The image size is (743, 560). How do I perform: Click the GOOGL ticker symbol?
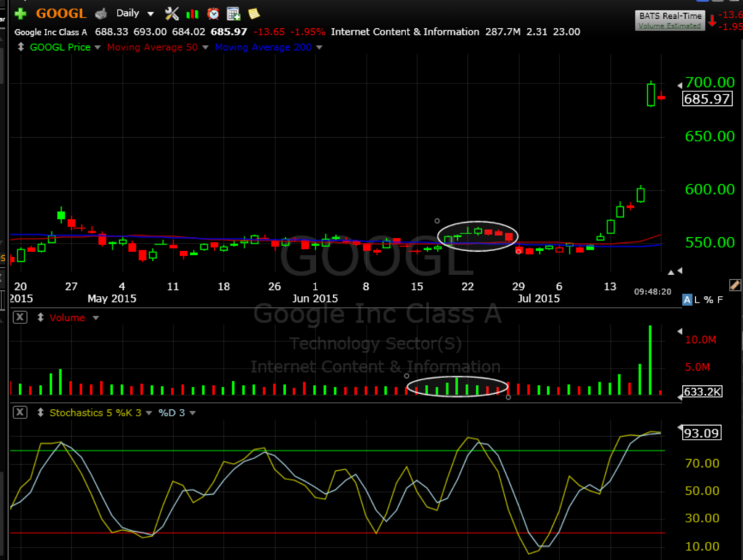coord(61,13)
